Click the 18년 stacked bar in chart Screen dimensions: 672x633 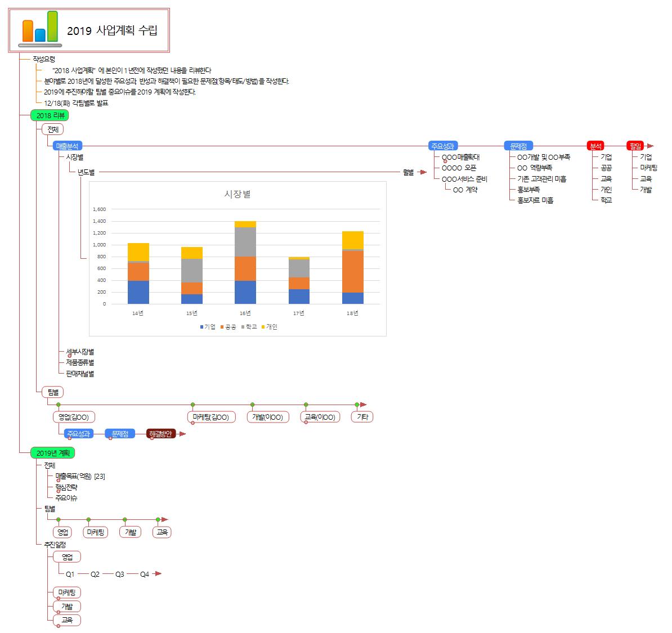(352, 267)
